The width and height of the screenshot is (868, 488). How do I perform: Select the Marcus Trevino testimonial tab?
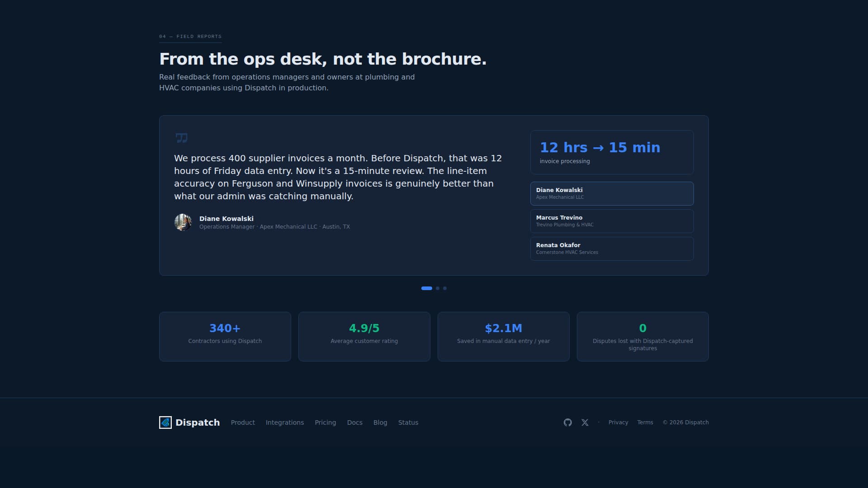[612, 221]
